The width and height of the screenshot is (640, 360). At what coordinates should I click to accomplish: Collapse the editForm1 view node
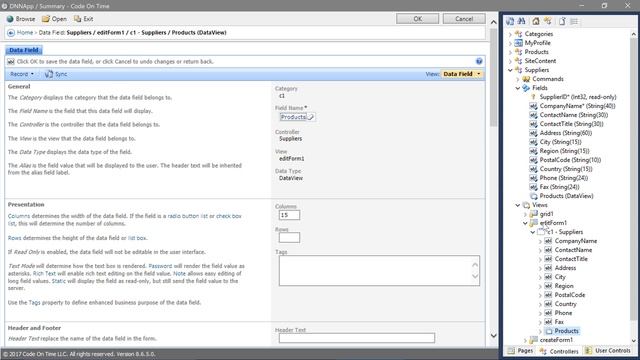click(x=525, y=223)
